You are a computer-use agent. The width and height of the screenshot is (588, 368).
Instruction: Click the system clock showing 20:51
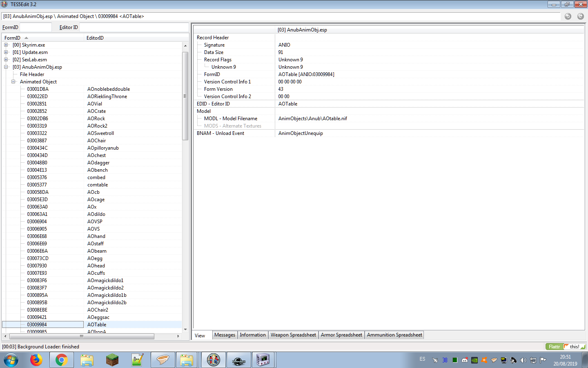566,357
